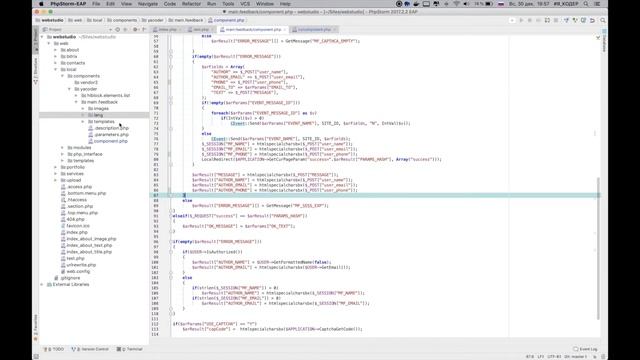640x360 pixels.
Task: Open the Refactor menu
Action: click(x=191, y=4)
